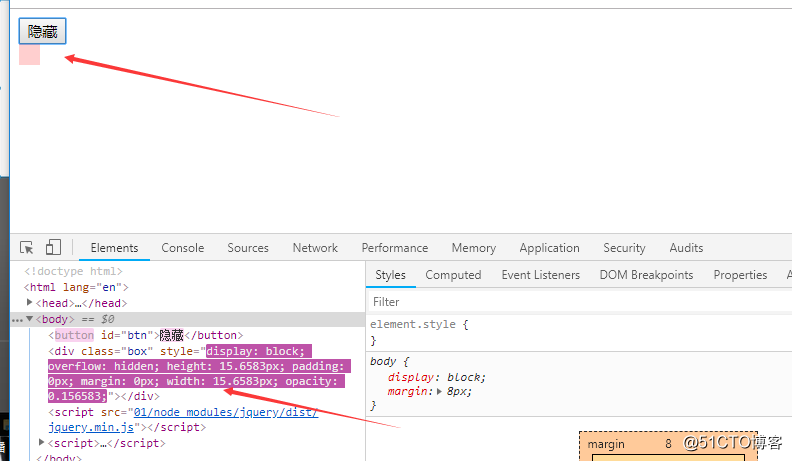Click the element.style rule block
This screenshot has height=461, width=792.
coord(579,332)
